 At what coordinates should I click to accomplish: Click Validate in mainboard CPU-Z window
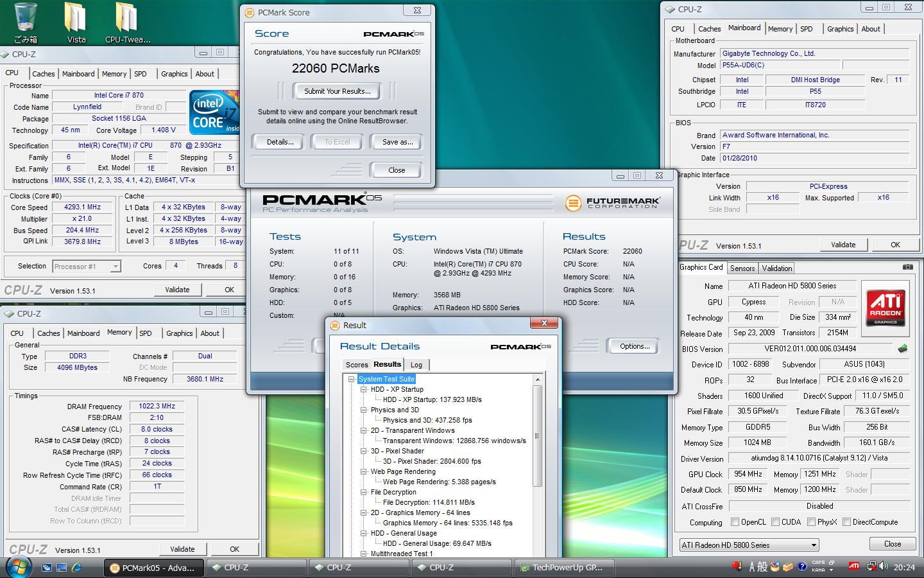point(843,245)
